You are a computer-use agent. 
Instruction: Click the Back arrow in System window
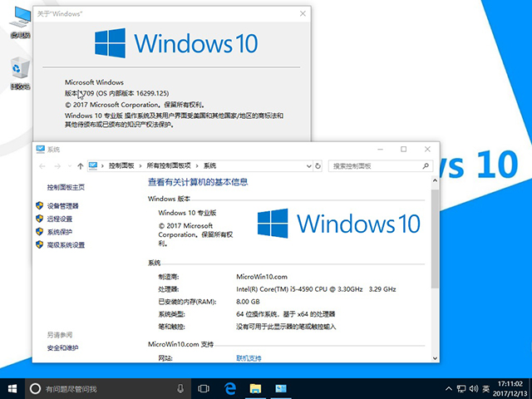click(x=42, y=166)
